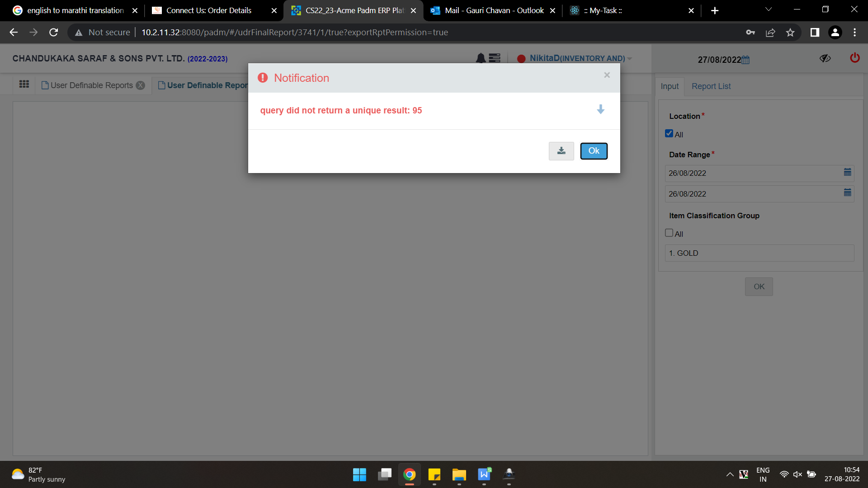Open Sticky Notes from taskbar
Image resolution: width=868 pixels, height=488 pixels.
click(x=434, y=474)
